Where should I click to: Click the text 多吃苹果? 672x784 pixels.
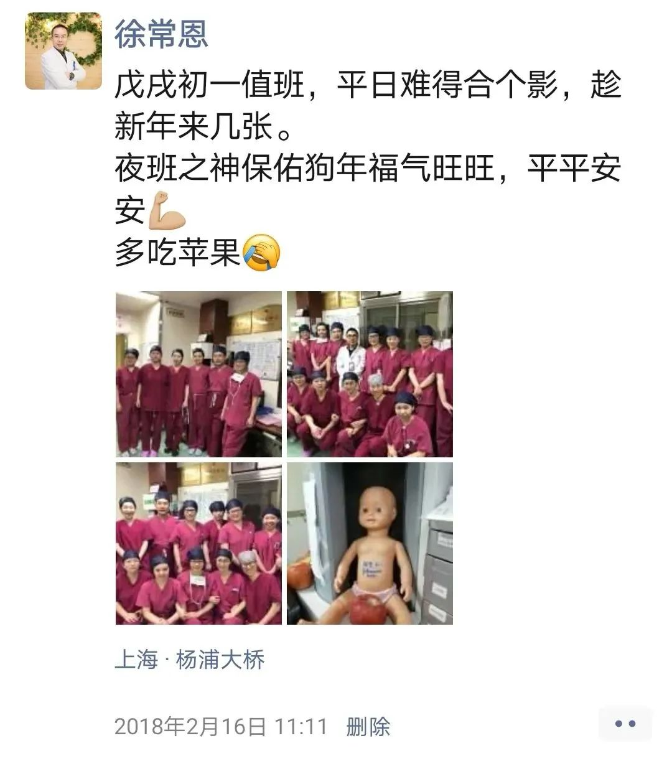point(177,252)
